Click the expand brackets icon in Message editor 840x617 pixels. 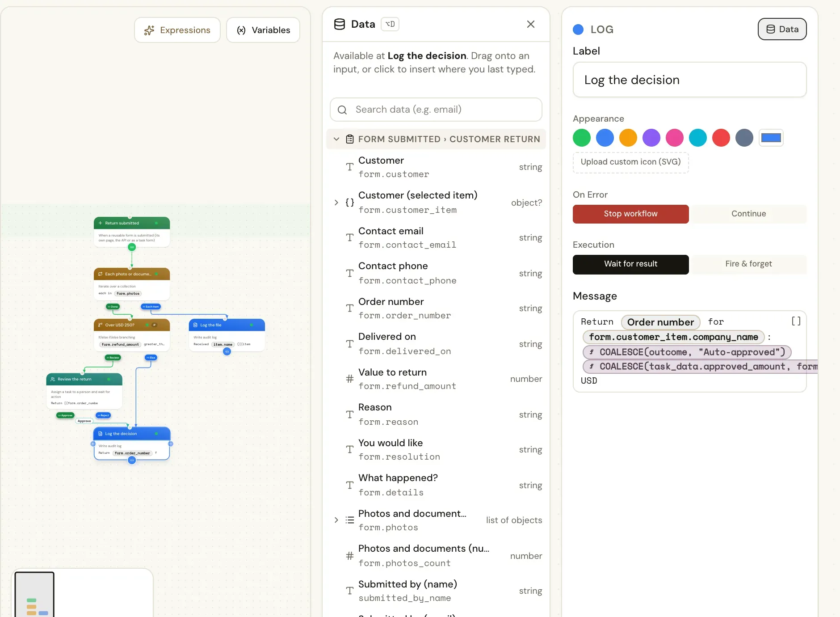796,321
